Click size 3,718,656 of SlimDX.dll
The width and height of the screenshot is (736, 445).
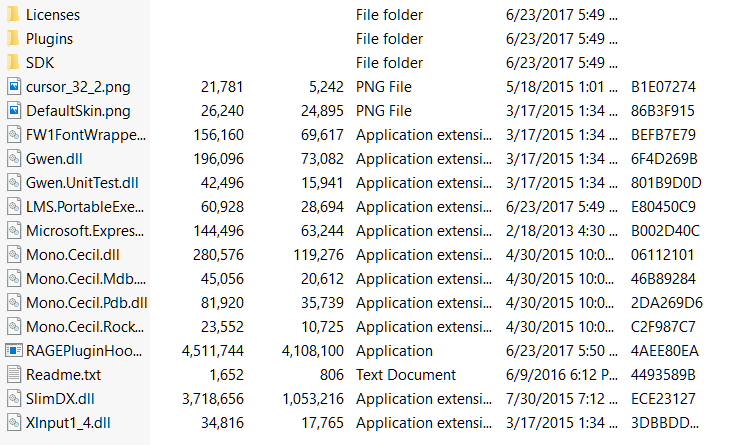click(213, 399)
